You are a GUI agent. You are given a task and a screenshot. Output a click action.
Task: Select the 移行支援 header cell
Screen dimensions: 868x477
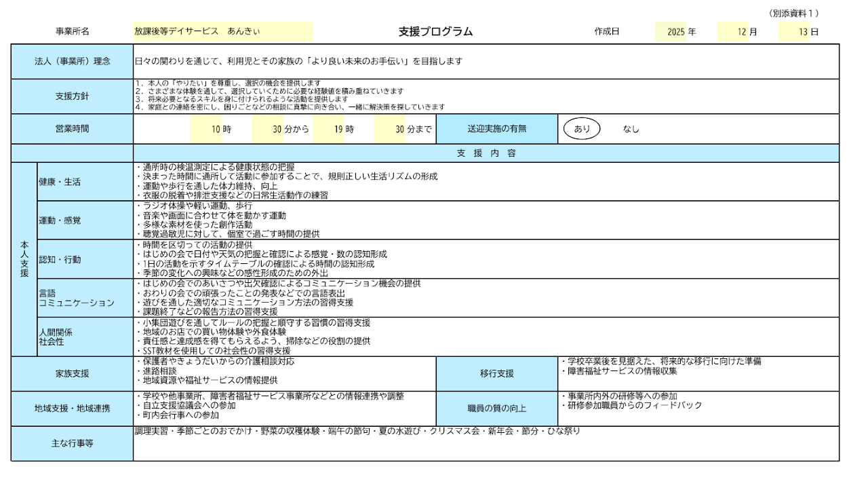[x=496, y=373]
